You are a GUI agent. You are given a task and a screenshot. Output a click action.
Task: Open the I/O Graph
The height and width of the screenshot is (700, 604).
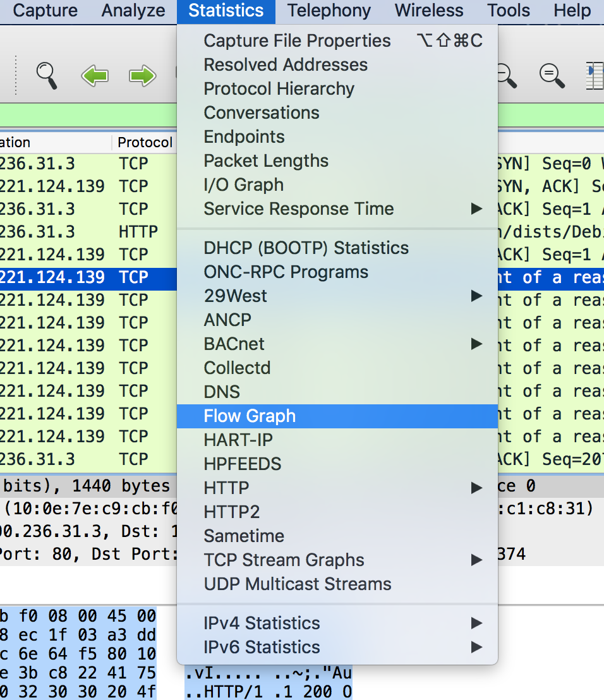coord(337,185)
